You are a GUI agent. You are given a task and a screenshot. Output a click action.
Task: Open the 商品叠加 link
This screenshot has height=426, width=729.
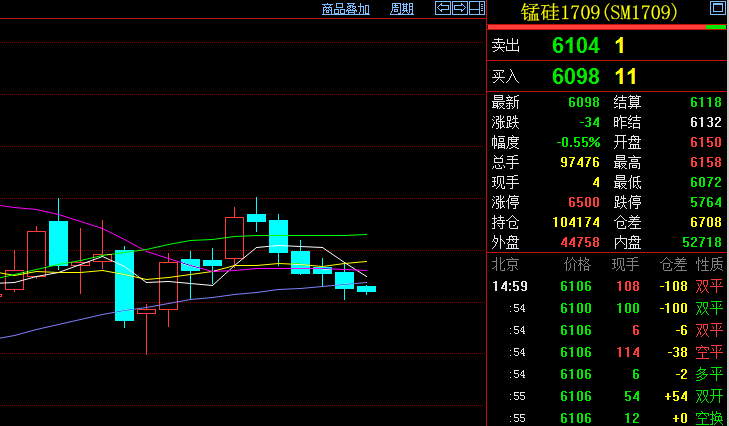(345, 9)
